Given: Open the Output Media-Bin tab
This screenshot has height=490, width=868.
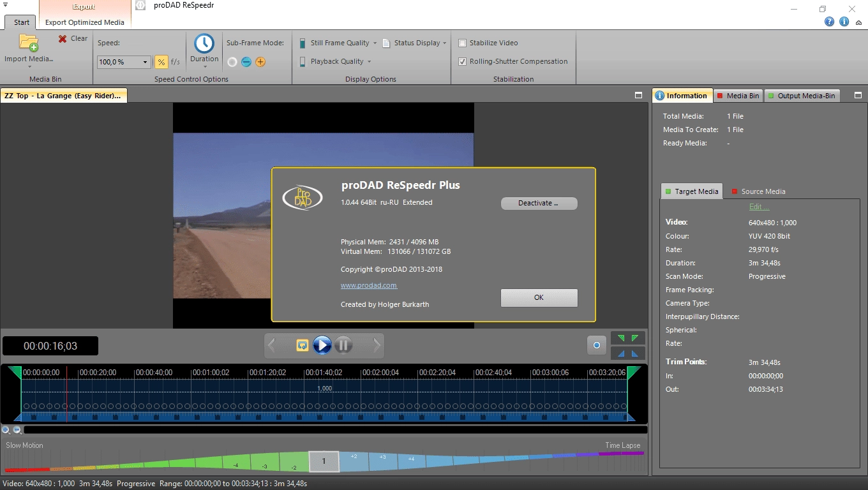Looking at the screenshot, I should pos(802,96).
